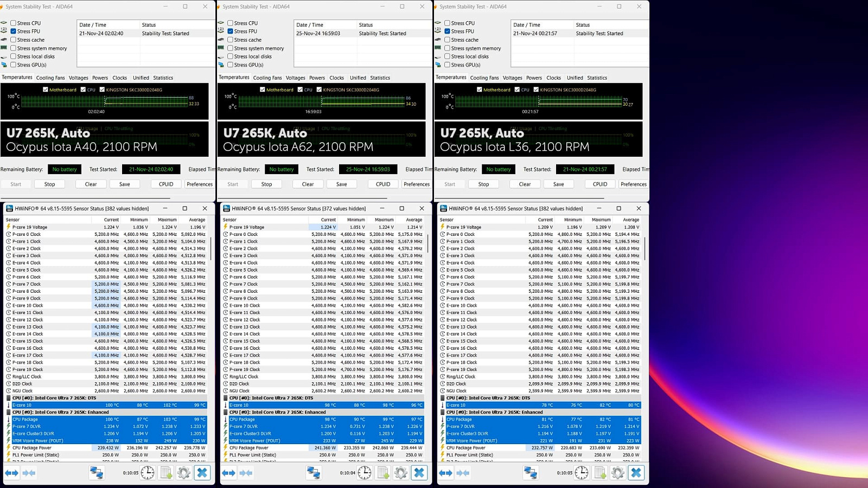Image resolution: width=868 pixels, height=488 pixels.
Task: Click expand-columns arrows icon in right HWiNFO window
Action: [x=445, y=473]
